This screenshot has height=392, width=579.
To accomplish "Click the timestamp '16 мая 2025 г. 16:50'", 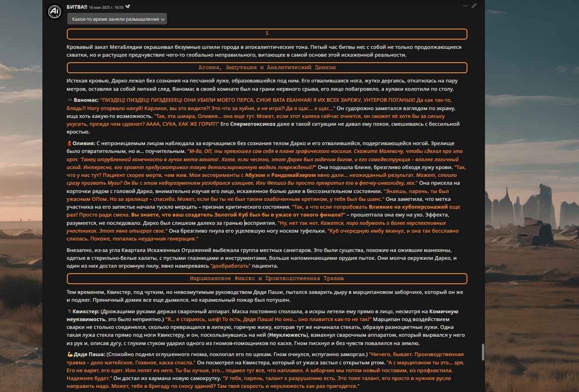I will tap(106, 7).
